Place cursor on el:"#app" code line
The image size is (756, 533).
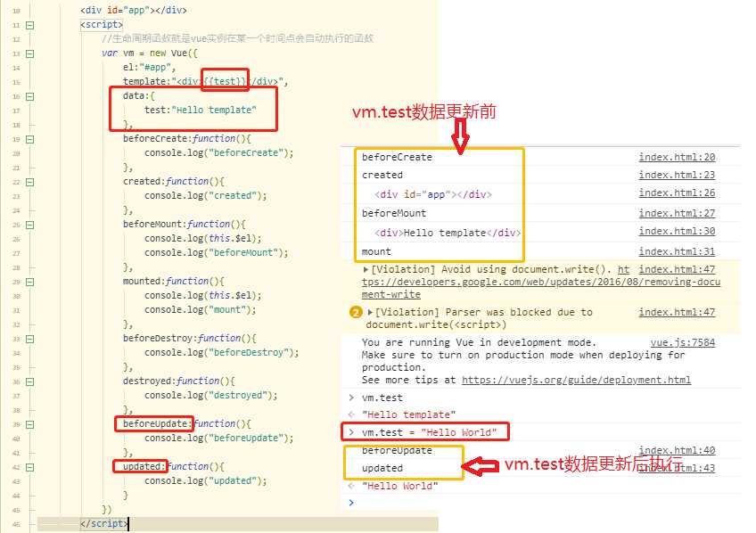pos(150,68)
